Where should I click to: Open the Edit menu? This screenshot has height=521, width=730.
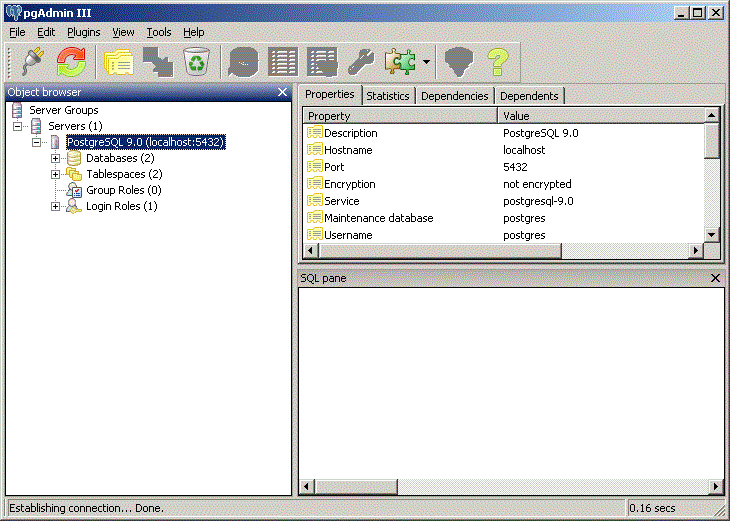coord(46,32)
